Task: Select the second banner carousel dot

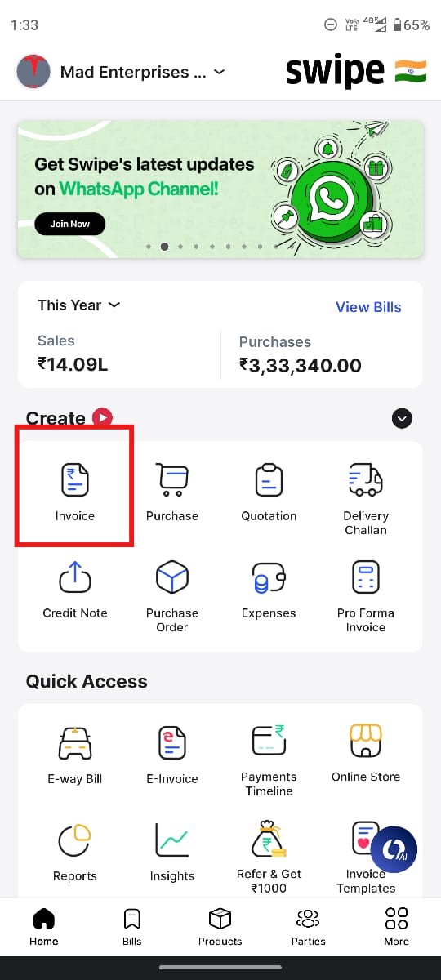Action: click(x=164, y=246)
